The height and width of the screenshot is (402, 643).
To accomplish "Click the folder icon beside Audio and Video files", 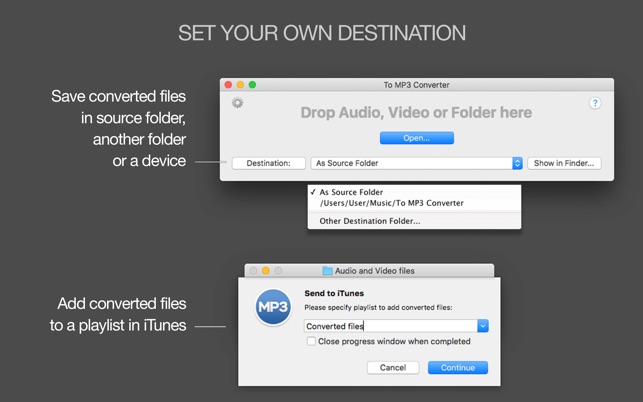I will (327, 271).
